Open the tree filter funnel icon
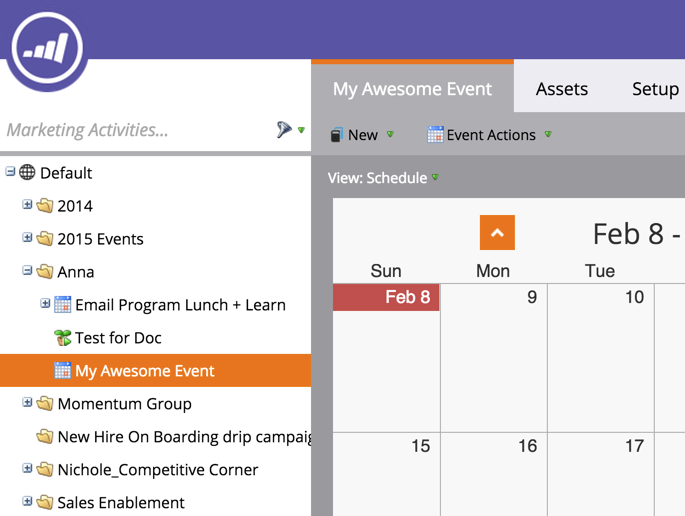Viewport: 685px width, 516px height. (x=284, y=130)
